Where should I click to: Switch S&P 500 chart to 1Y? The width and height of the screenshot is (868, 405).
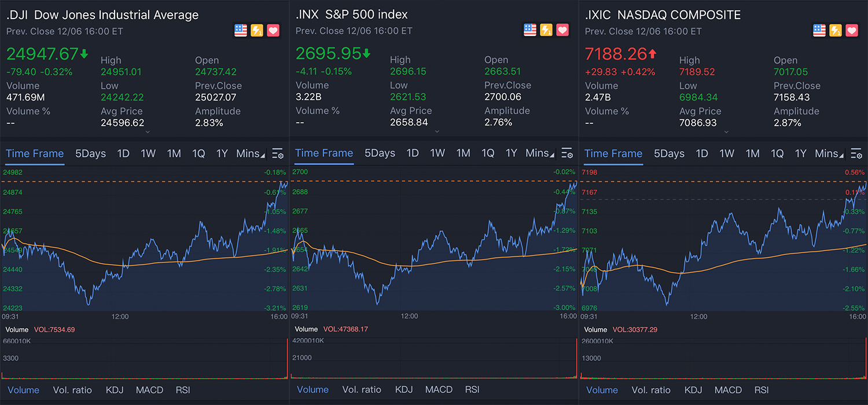coord(512,153)
